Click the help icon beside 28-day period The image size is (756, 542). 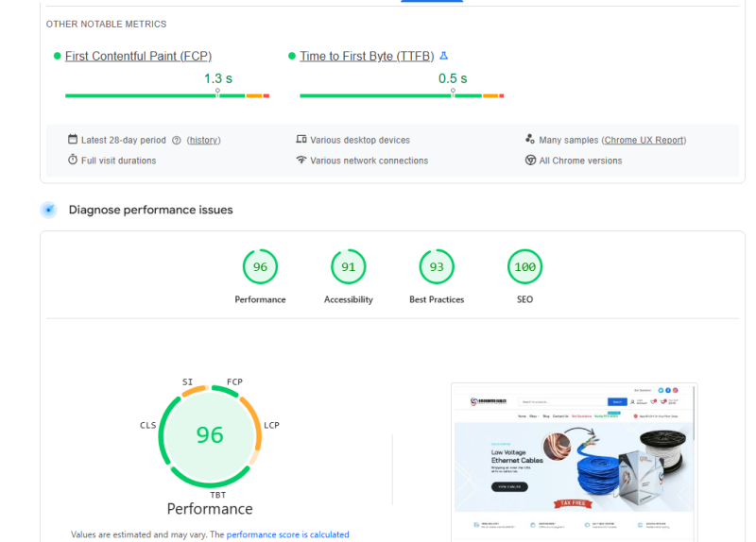[x=177, y=140]
